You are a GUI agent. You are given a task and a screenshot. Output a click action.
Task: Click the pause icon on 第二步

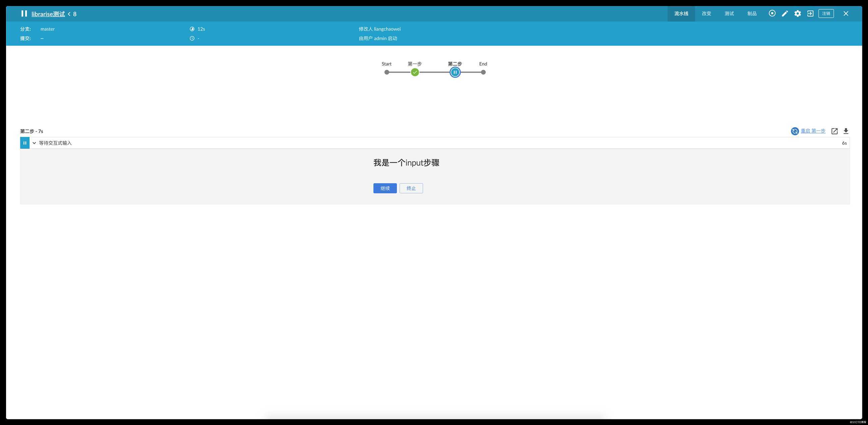coord(454,72)
